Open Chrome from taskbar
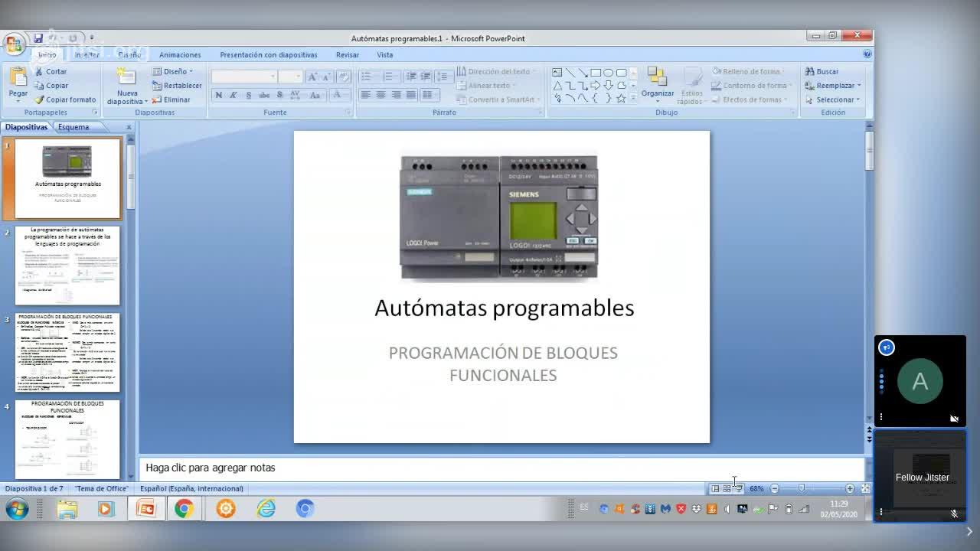 click(x=184, y=509)
